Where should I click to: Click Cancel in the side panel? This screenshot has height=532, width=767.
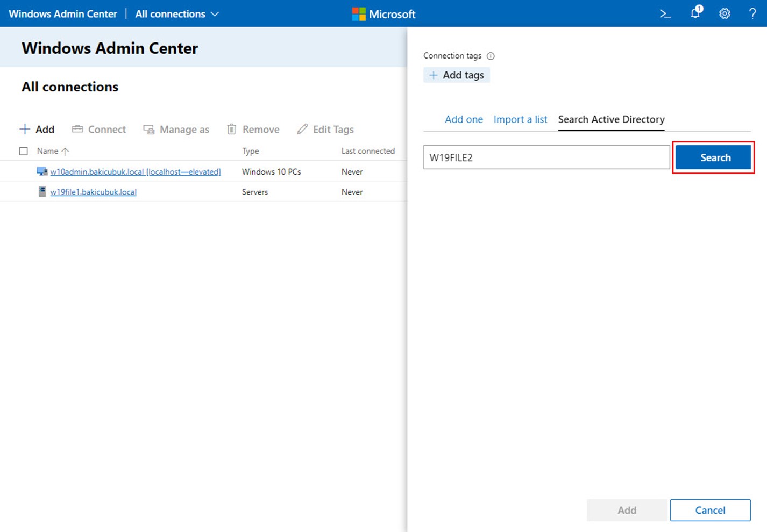(x=710, y=510)
